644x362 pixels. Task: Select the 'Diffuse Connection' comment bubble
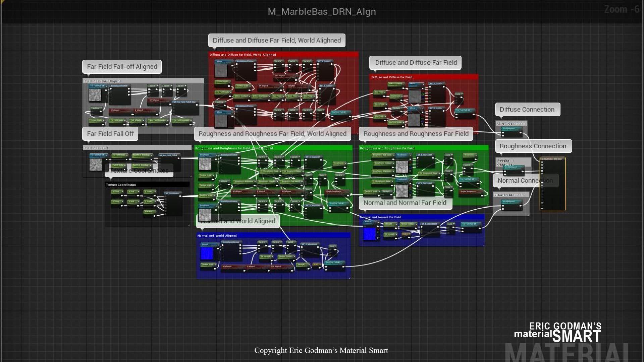[x=527, y=110]
